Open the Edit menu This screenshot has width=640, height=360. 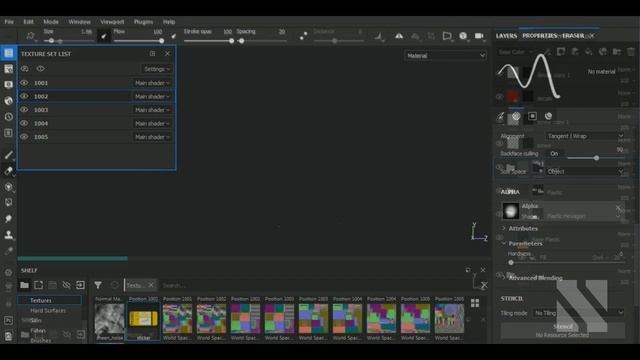tap(28, 22)
